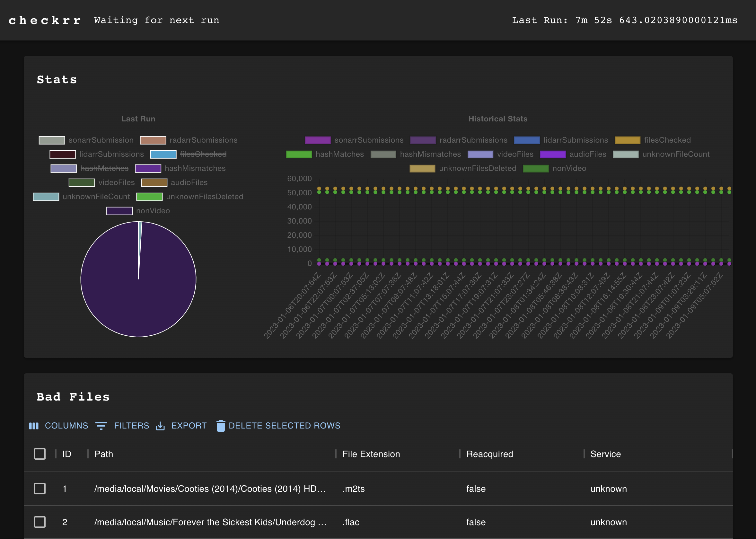Click the Historical Stats chart title
This screenshot has width=756, height=539.
[498, 119]
